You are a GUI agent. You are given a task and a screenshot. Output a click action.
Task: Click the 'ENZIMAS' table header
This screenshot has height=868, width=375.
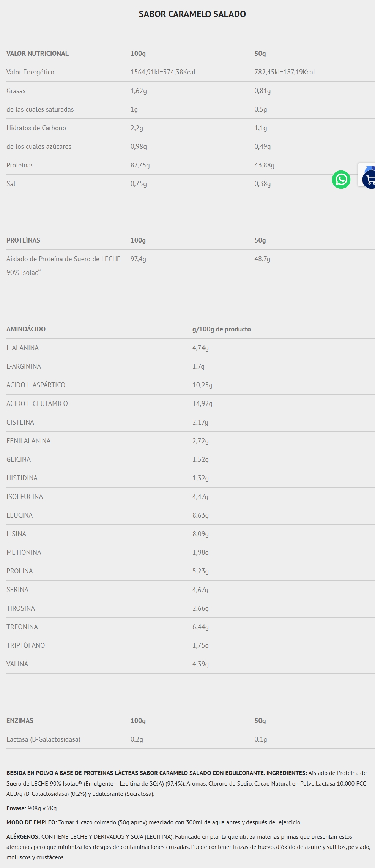[20, 721]
